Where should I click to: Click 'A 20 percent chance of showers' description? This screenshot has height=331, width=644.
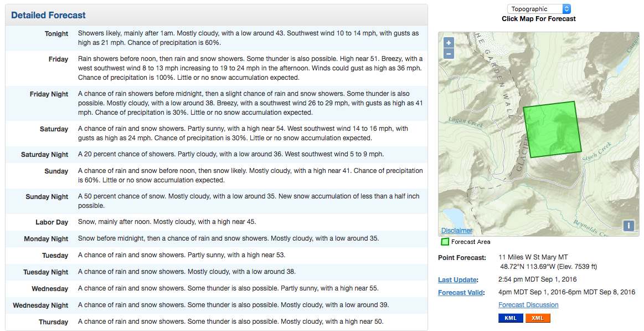pos(231,154)
